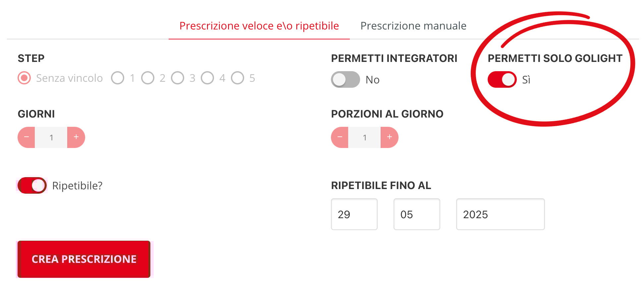Image resolution: width=644 pixels, height=294 pixels.
Task: Switch to Prescrizione veloce e\o ripetibile tab
Action: coord(259,26)
